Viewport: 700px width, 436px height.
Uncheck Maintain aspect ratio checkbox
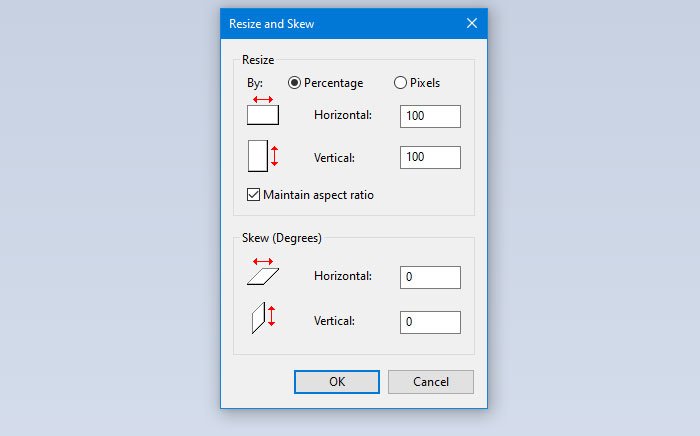click(253, 194)
